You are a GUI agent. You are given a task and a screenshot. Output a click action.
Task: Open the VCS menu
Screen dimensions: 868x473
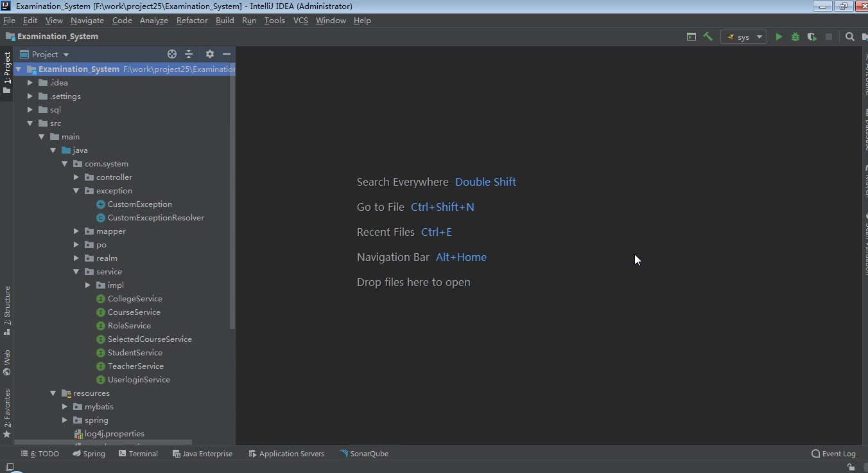pyautogui.click(x=300, y=21)
